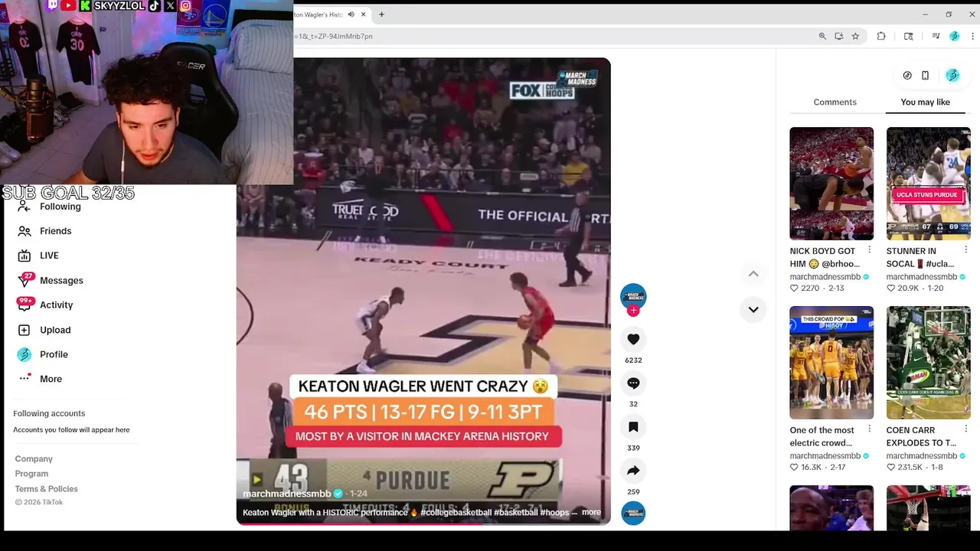The image size is (980, 551).
Task: Open the Chrome profile avatar in the toolbar
Action: [954, 36]
